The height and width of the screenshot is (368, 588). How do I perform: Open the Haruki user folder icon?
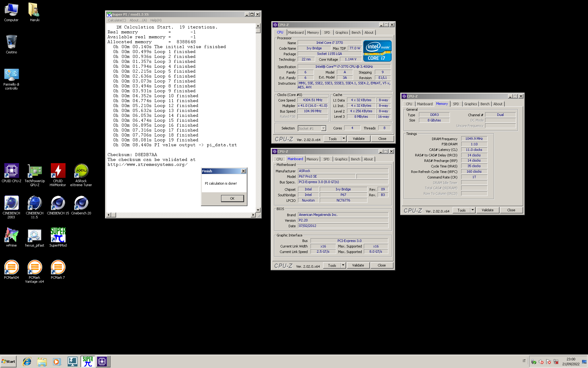click(35, 12)
